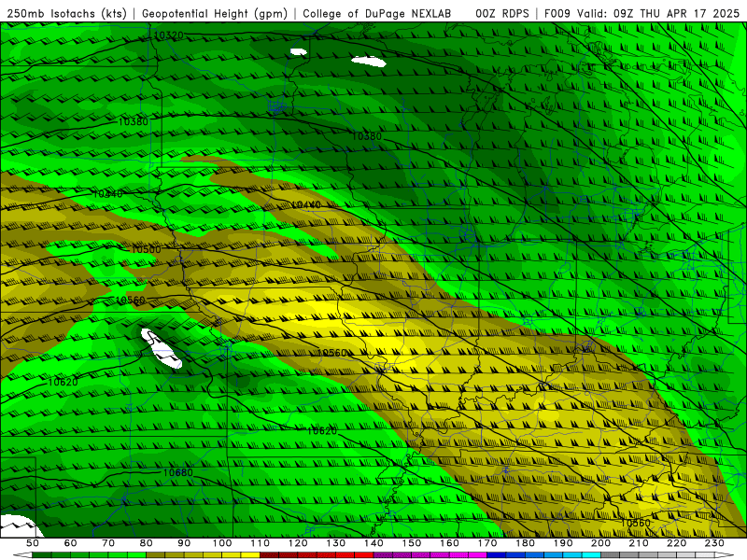Image resolution: width=747 pixels, height=560 pixels.
Task: Click the 210 kt legend tick label
Action: point(639,543)
